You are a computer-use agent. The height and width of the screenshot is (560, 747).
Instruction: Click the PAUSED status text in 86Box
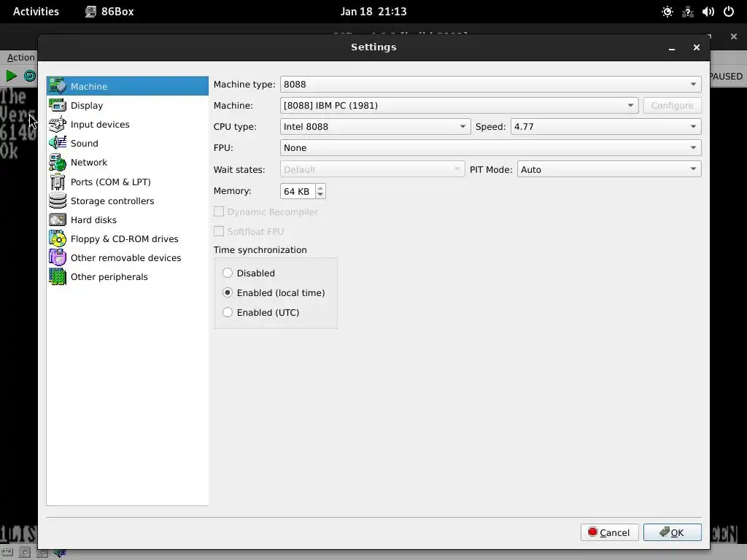[726, 76]
